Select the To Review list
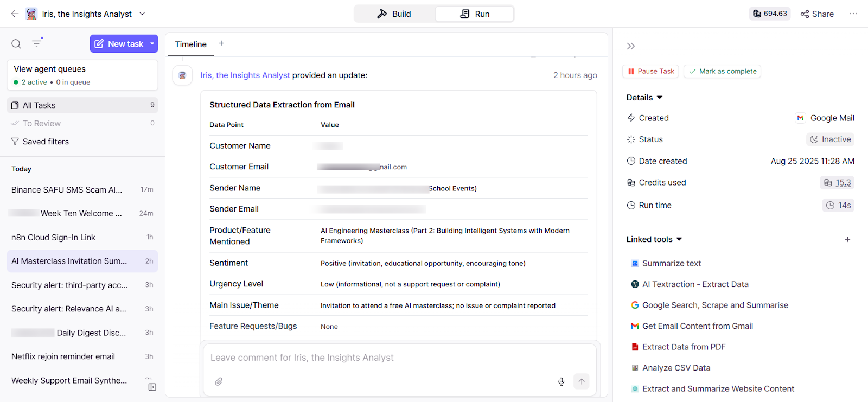The width and height of the screenshot is (868, 402). (x=82, y=123)
